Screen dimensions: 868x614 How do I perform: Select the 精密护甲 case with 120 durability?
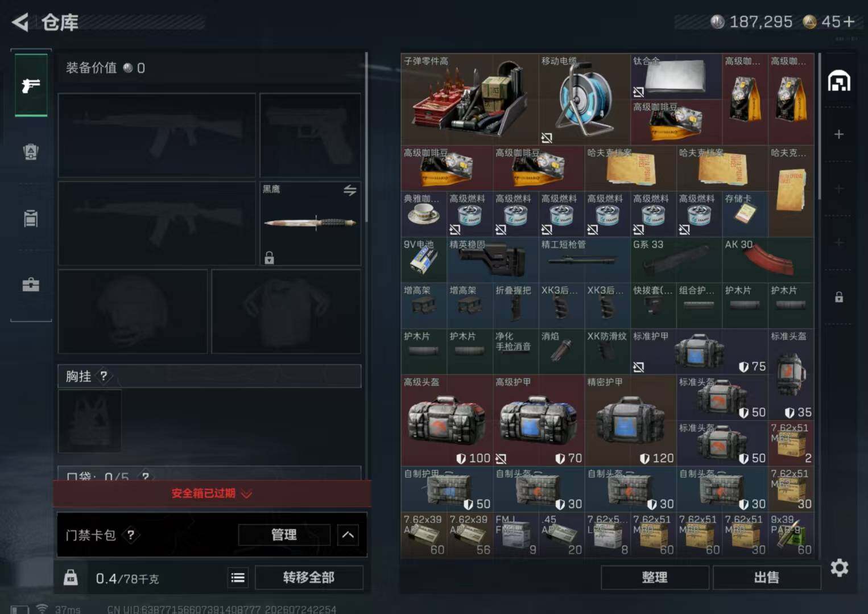[x=630, y=421]
